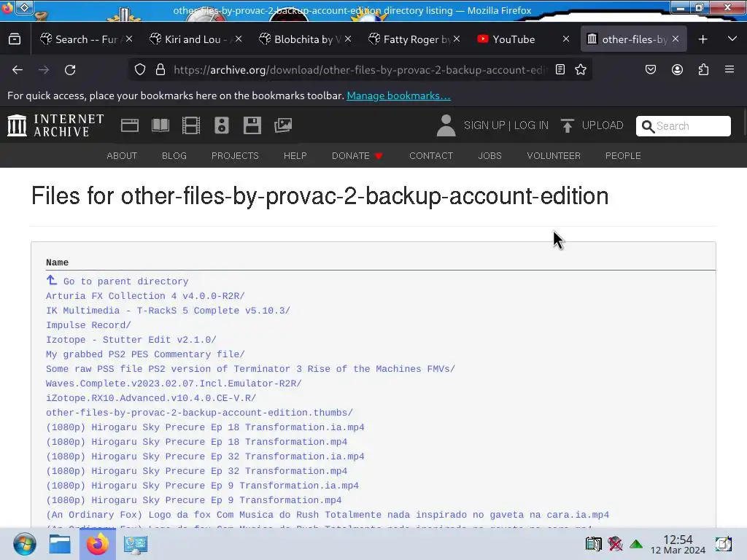Image resolution: width=747 pixels, height=560 pixels.
Task: Open Terminator 3 Rise of the Machines FMVs folder
Action: click(251, 369)
